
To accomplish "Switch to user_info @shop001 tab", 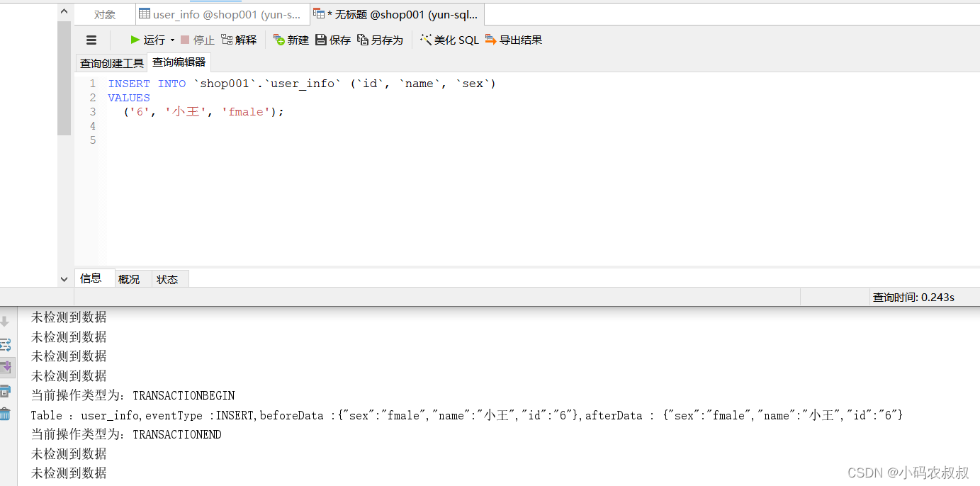I will tap(223, 14).
